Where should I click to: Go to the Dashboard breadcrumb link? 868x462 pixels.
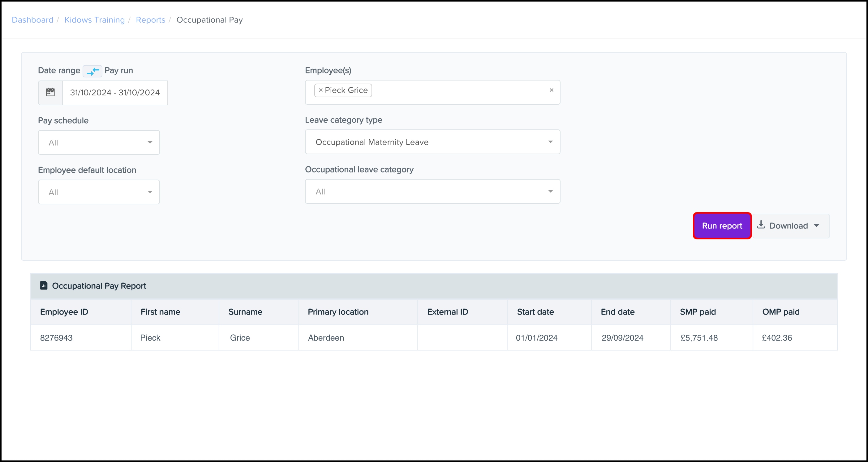coord(32,20)
